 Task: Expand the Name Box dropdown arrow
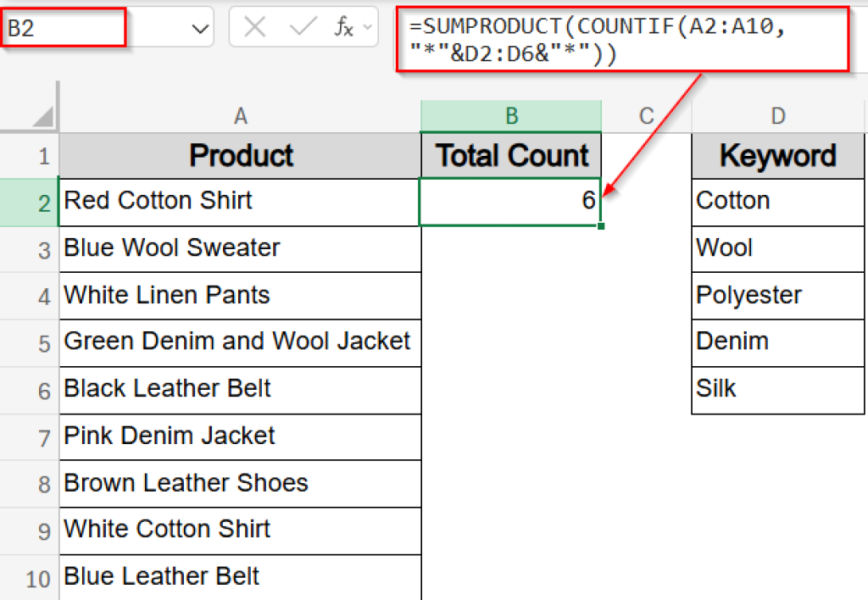(201, 30)
